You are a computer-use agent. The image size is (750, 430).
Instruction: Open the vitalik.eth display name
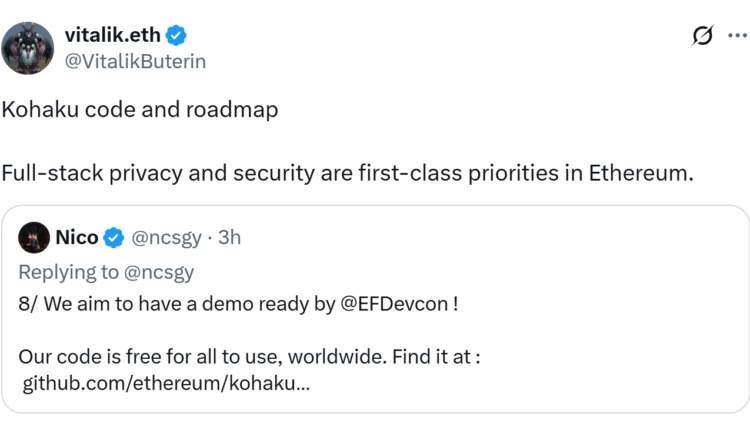coord(110,35)
